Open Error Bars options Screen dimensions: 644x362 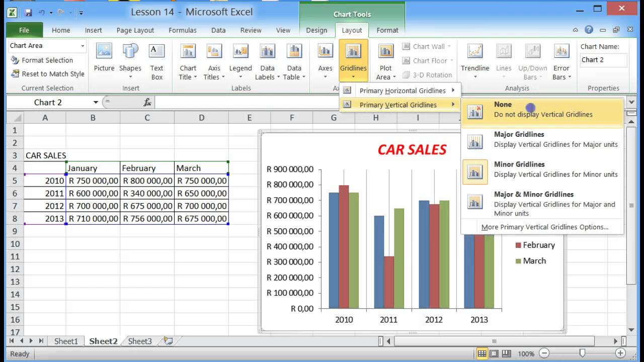click(561, 61)
